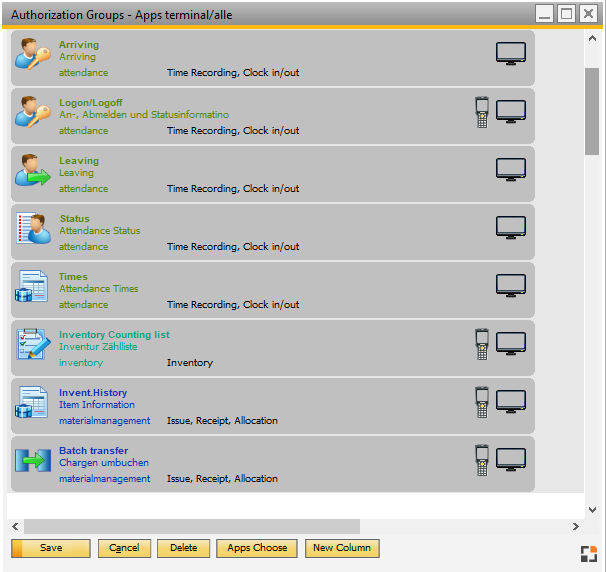The height and width of the screenshot is (572, 606).
Task: Select the Invent.History title link
Action: [93, 393]
